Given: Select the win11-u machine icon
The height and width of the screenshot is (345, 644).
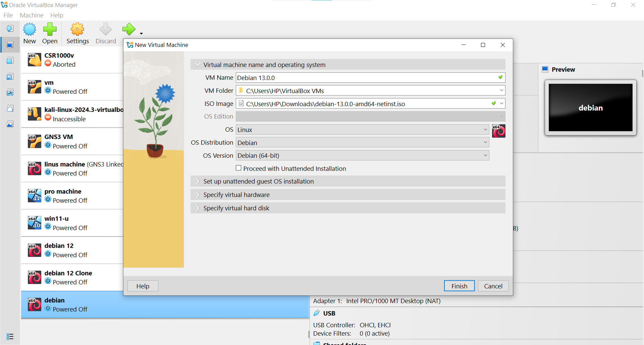Looking at the screenshot, I should 34,223.
